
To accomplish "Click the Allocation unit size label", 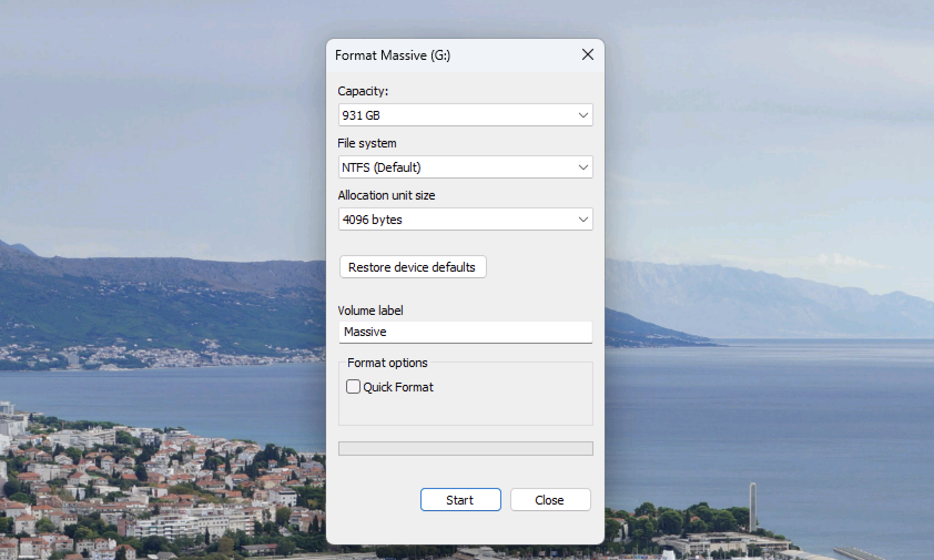I will [386, 195].
